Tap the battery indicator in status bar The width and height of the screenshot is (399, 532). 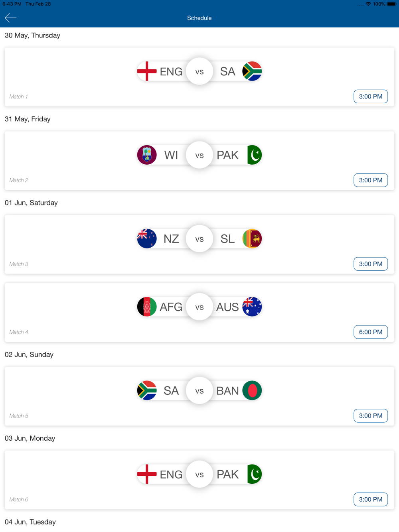click(391, 4)
